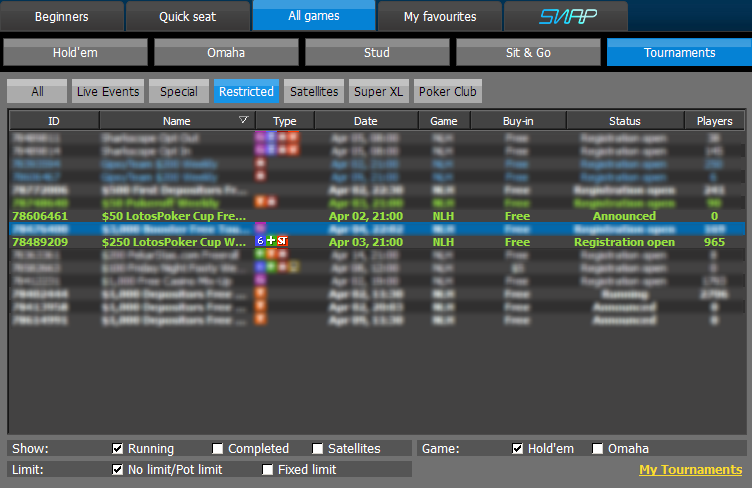Click the date Apr 03, 21:00
The height and width of the screenshot is (488, 752).
[366, 242]
